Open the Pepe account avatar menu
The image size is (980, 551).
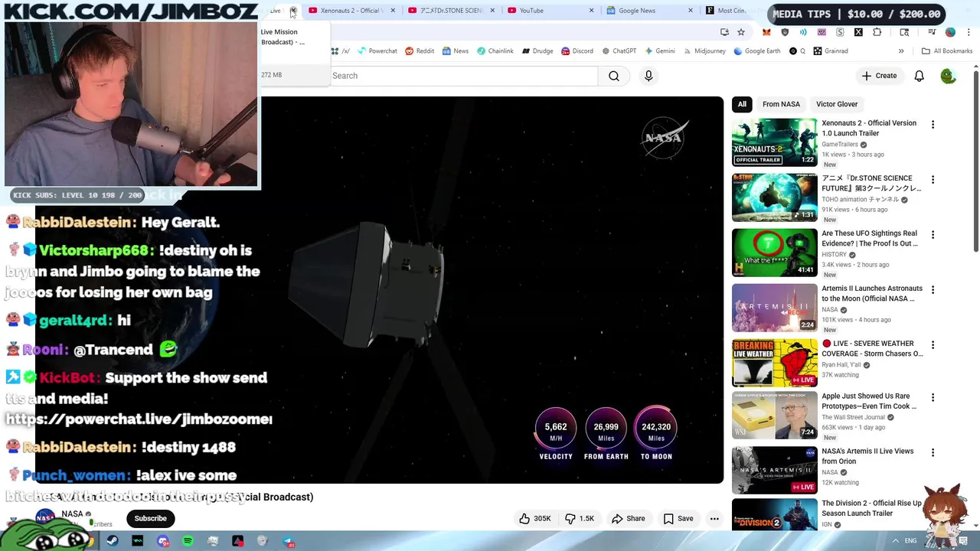tap(948, 76)
